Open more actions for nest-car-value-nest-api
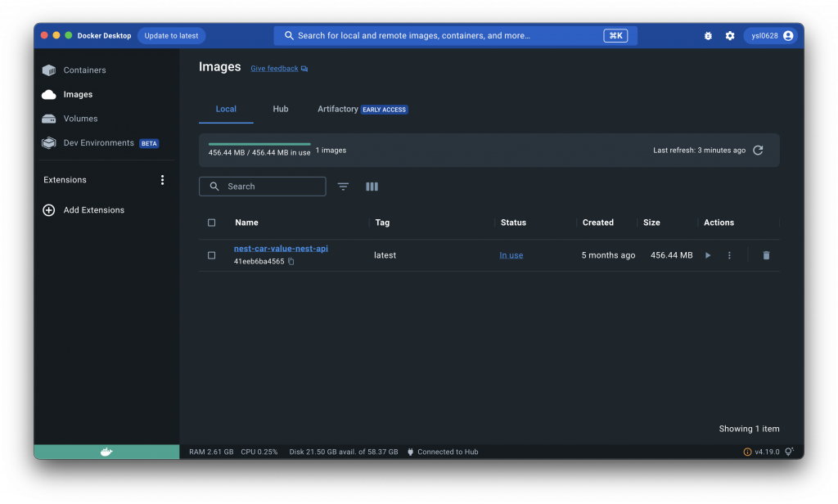Image resolution: width=838 pixels, height=504 pixels. [729, 255]
